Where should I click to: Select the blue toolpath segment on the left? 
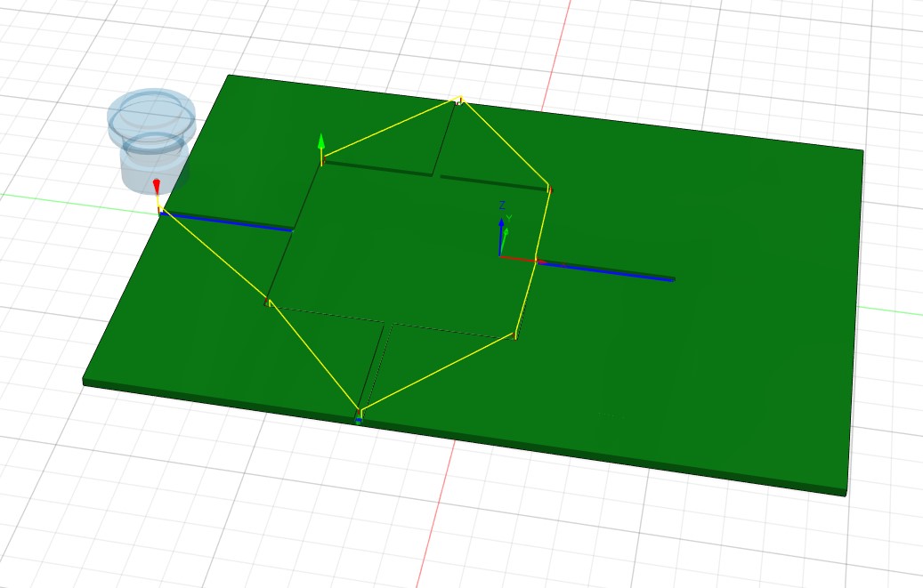(229, 222)
